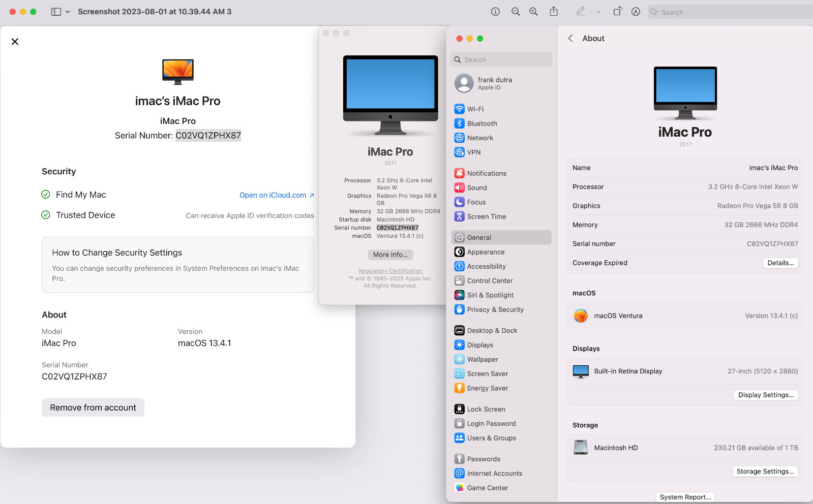The height and width of the screenshot is (504, 813).
Task: Select the small iMac image above 'imac's iMac Pro'
Action: tap(178, 72)
